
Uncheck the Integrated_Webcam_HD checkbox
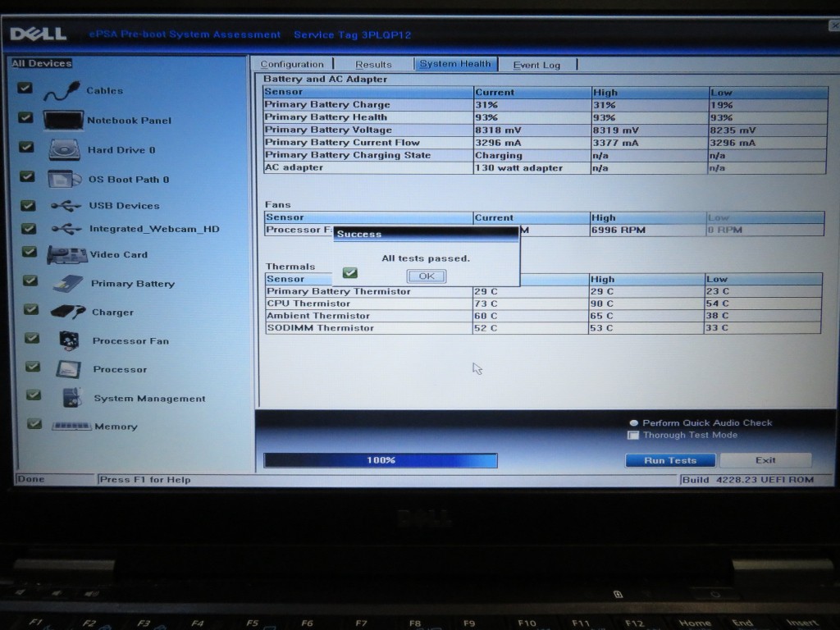(x=29, y=229)
